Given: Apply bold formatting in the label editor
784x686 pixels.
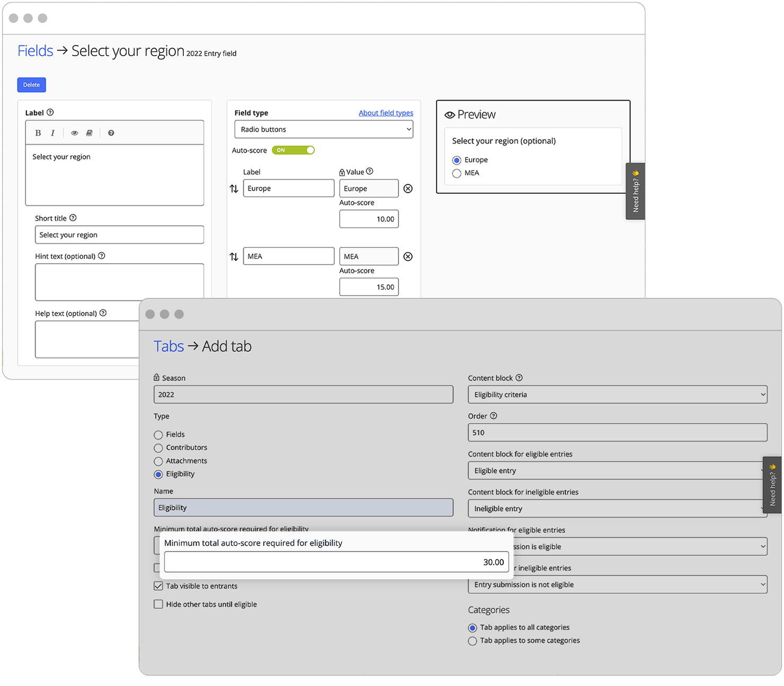Looking at the screenshot, I should (38, 132).
